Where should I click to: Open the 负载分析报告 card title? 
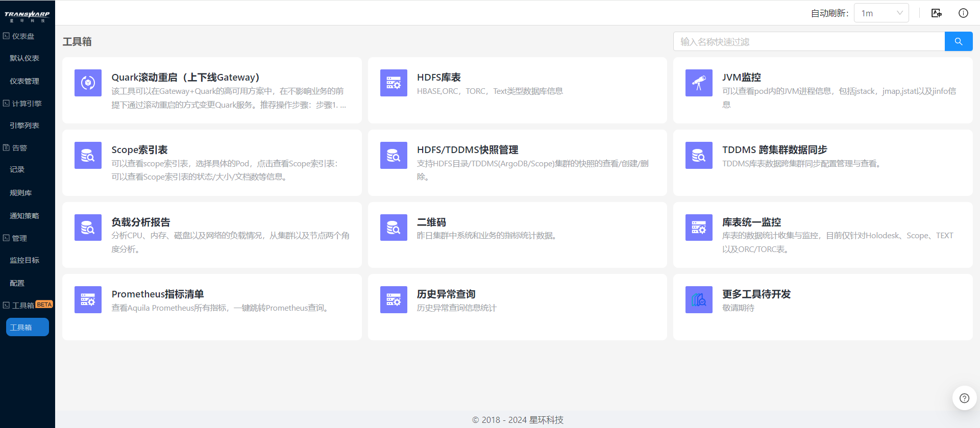pos(141,222)
